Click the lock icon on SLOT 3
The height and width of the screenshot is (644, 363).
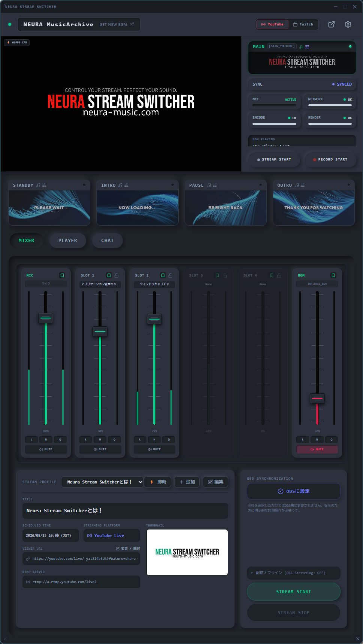(x=225, y=275)
